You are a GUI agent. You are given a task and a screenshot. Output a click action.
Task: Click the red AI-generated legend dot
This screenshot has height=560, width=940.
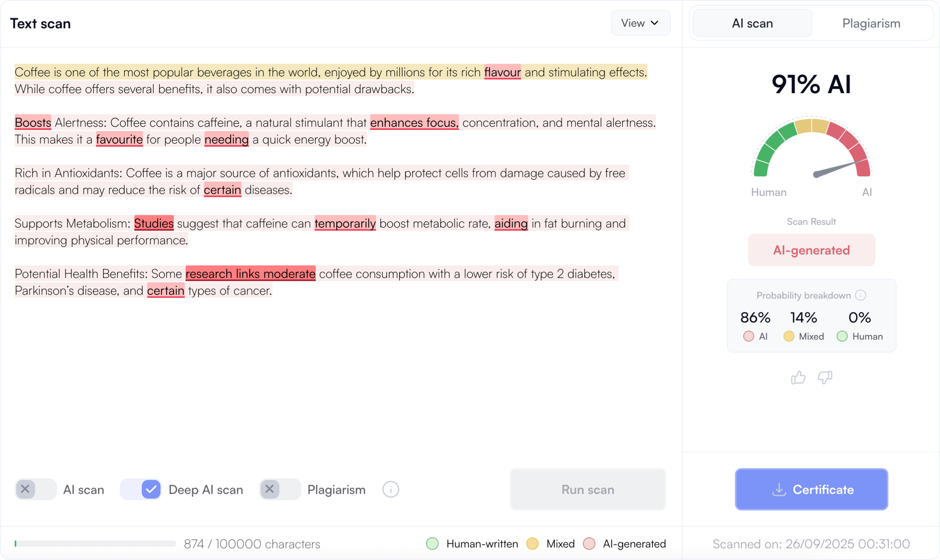pyautogui.click(x=589, y=544)
